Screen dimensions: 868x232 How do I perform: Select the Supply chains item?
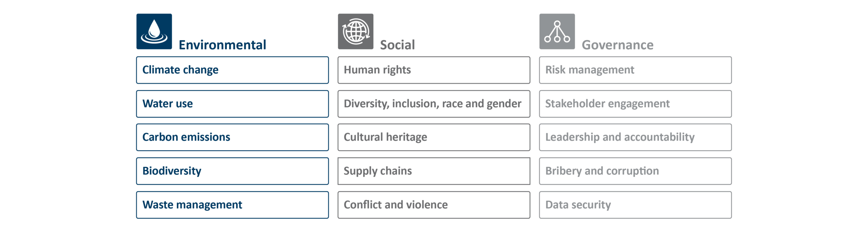[x=434, y=171]
